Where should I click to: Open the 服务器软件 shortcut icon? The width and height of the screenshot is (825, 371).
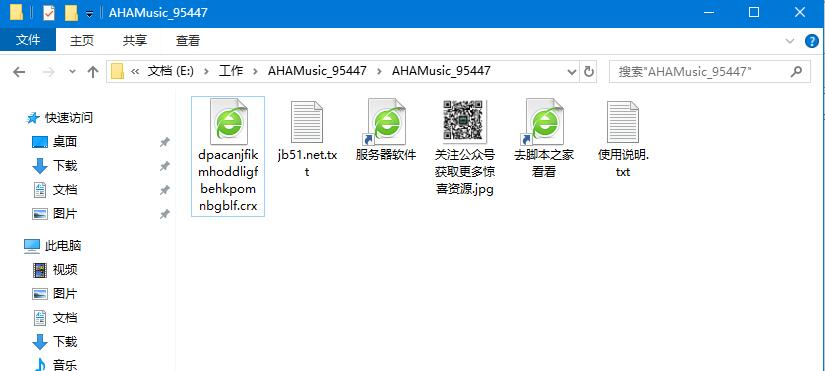(x=386, y=122)
